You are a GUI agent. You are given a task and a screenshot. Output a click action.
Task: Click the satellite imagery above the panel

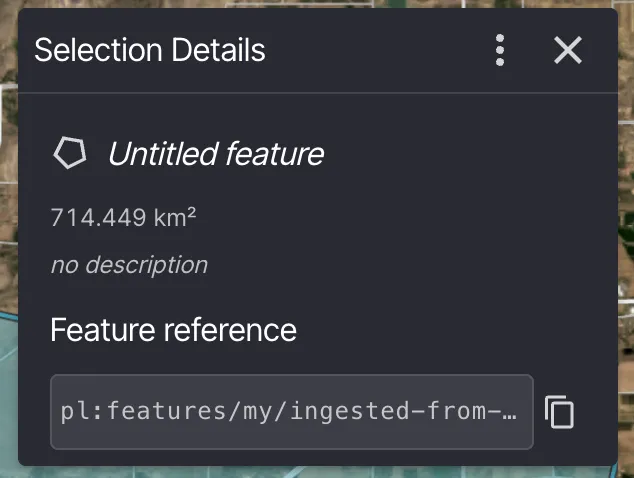coord(315,4)
